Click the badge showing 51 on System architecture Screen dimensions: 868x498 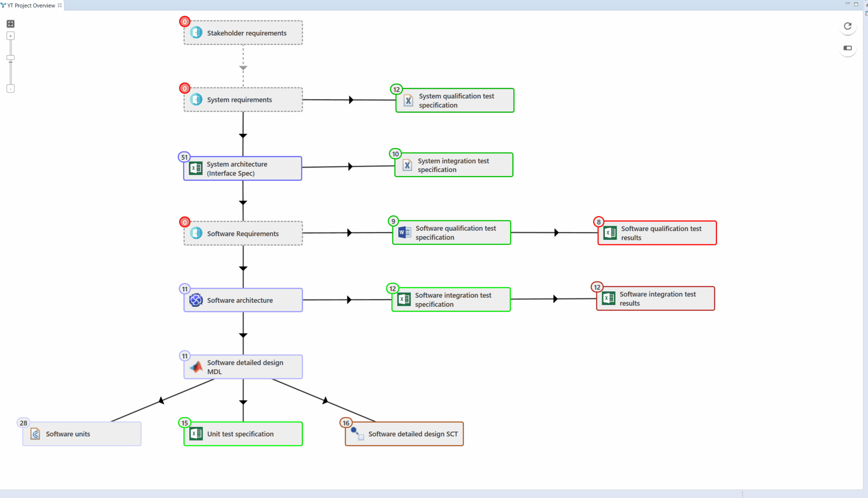tap(184, 157)
